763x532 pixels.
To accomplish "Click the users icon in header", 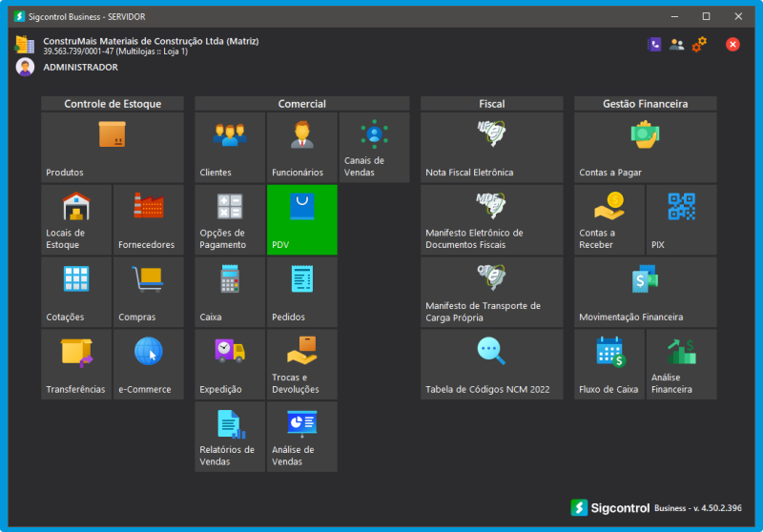I will point(676,44).
